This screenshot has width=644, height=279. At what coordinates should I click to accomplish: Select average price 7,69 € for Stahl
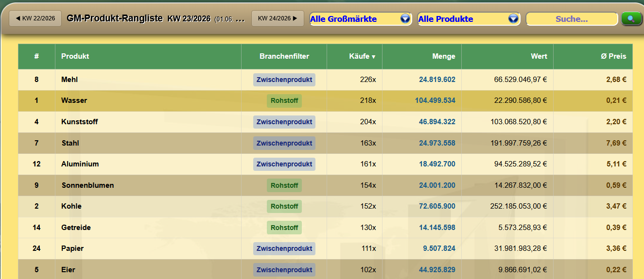click(616, 143)
